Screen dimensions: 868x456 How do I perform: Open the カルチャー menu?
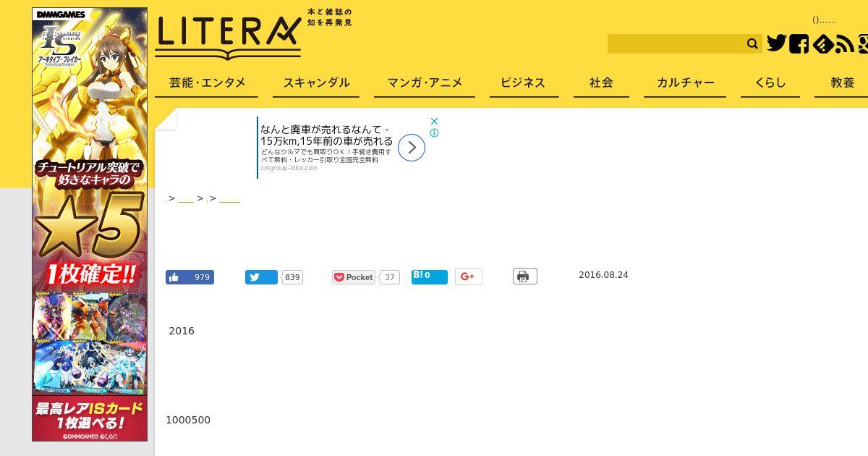point(685,83)
